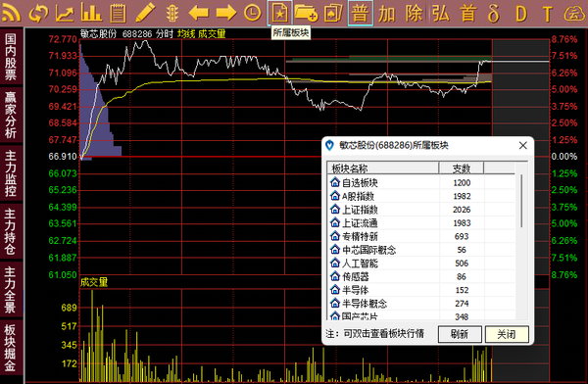The height and width of the screenshot is (384, 588).
Task: Click the yellow 成交量 legend label at the top of the chart
Action: click(x=212, y=34)
